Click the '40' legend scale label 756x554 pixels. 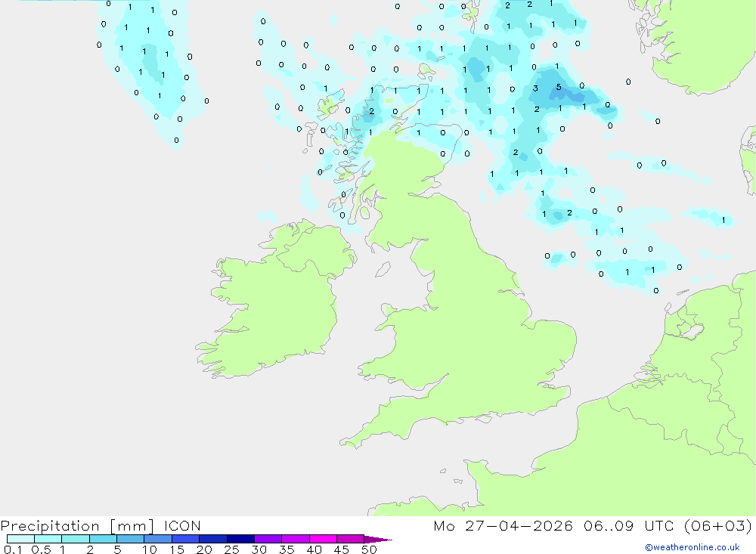click(314, 549)
